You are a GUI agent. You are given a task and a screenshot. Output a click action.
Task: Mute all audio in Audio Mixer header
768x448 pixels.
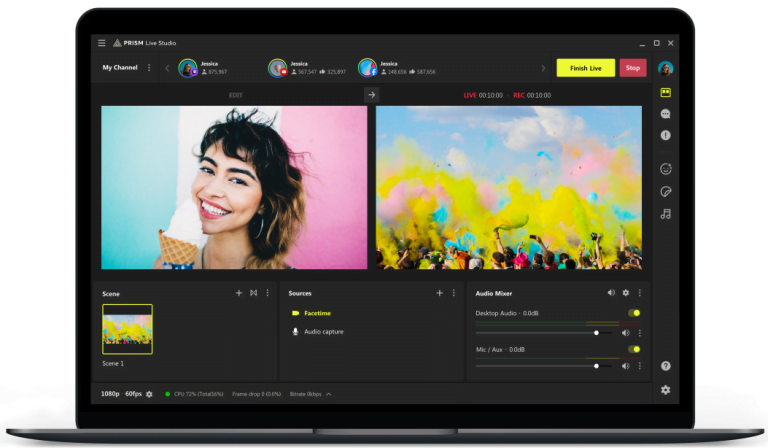[611, 293]
